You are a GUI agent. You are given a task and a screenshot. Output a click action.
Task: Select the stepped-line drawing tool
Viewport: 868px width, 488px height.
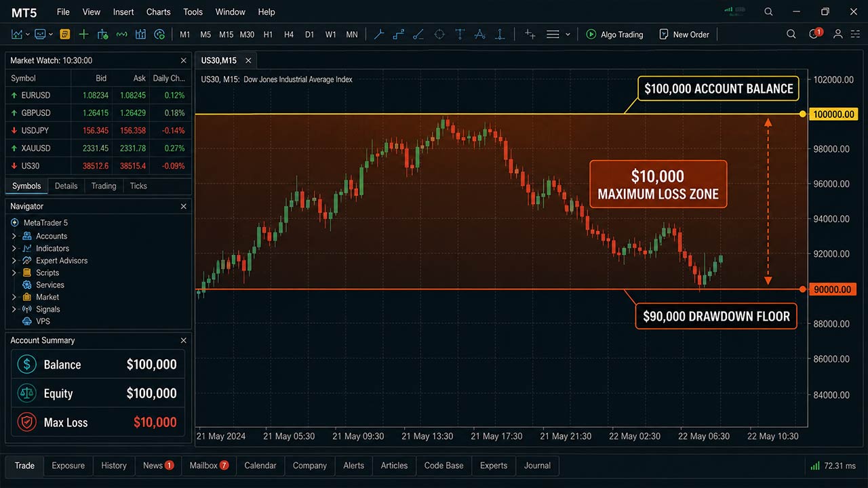pyautogui.click(x=399, y=34)
